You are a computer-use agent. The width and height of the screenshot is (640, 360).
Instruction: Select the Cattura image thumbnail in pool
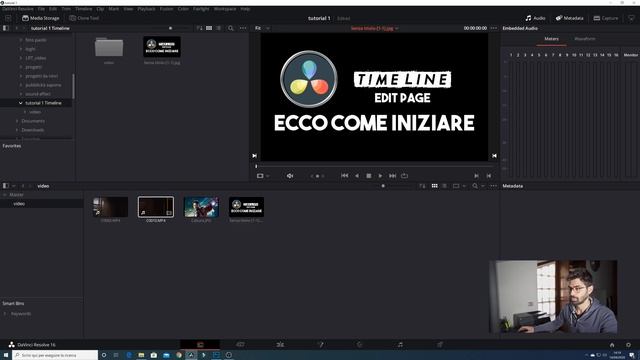[x=201, y=207]
